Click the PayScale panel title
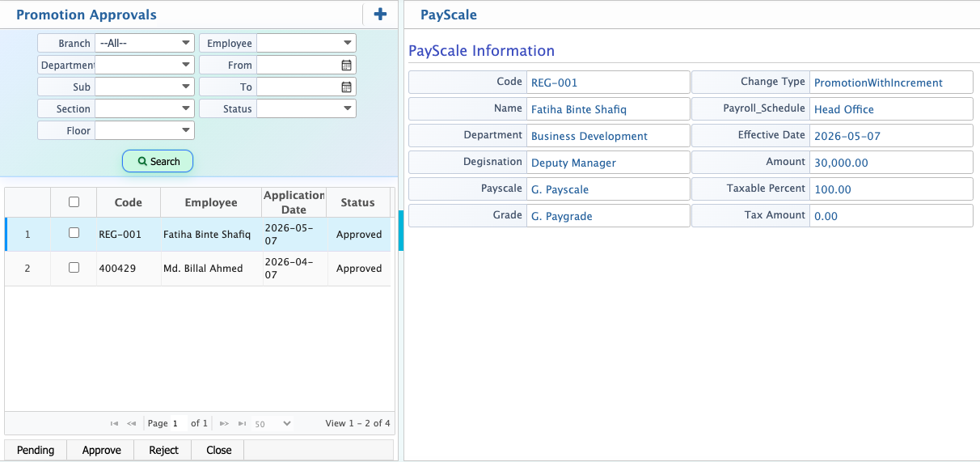980x462 pixels. [449, 15]
